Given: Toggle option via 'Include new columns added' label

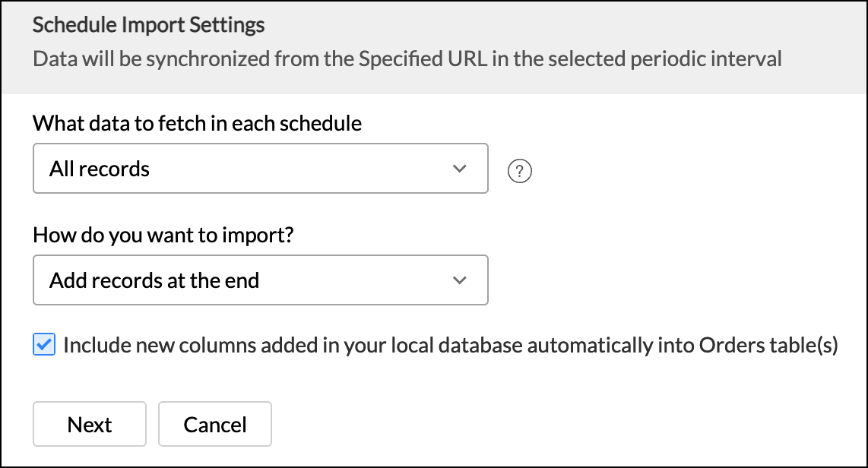Looking at the screenshot, I should 451,345.
